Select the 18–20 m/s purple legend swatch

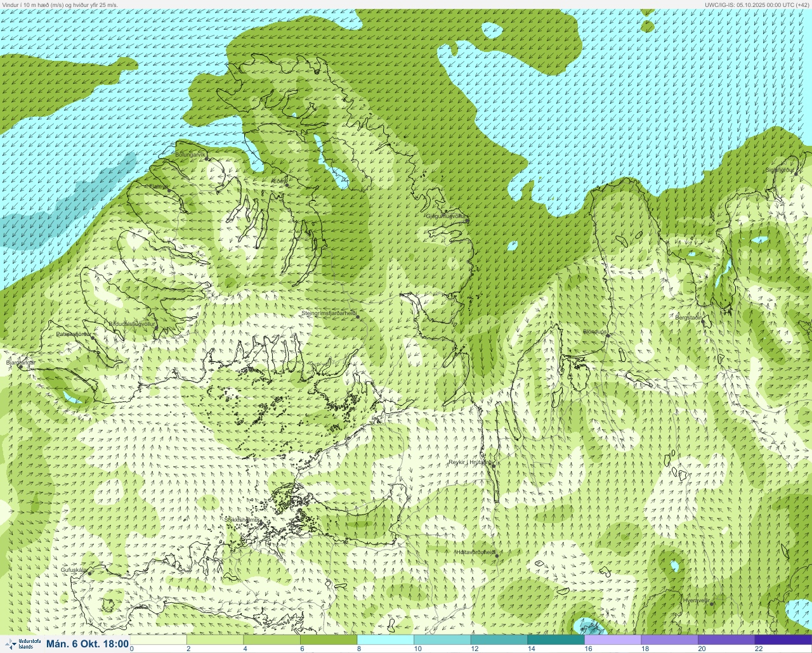pos(669,640)
